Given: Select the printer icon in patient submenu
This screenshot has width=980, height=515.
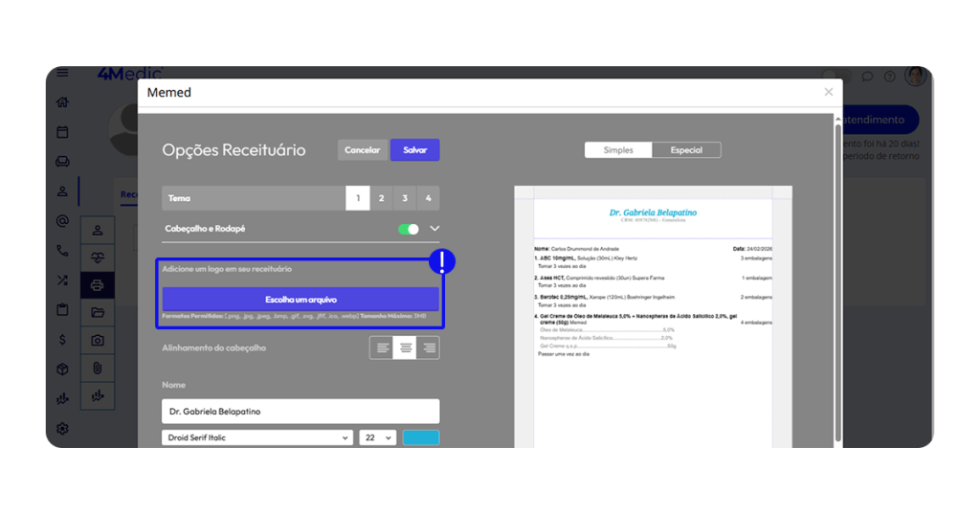Looking at the screenshot, I should click(98, 285).
